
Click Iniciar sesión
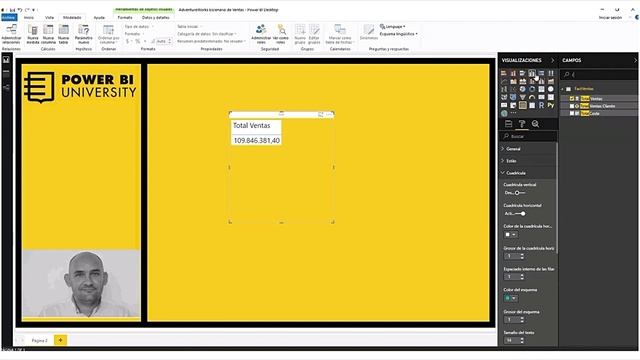610,18
